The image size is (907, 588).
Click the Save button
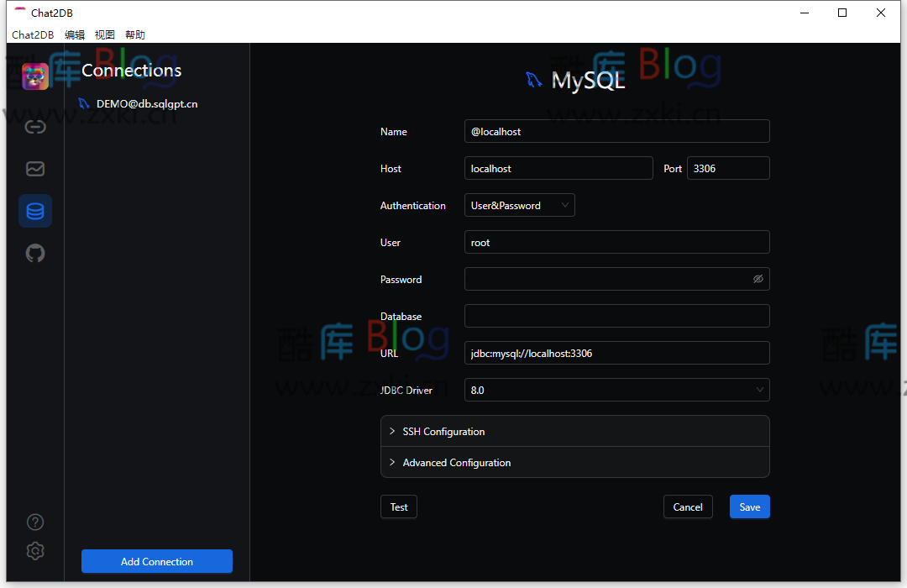click(749, 507)
